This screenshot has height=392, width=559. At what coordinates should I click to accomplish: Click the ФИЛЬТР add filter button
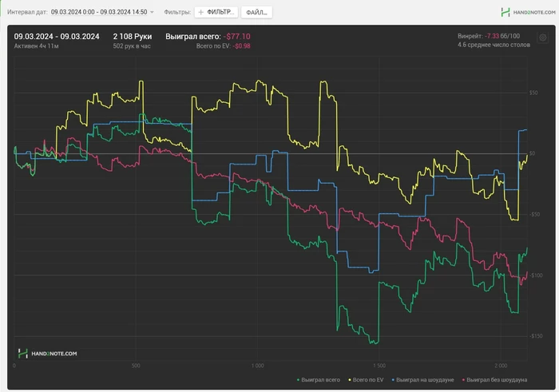216,13
